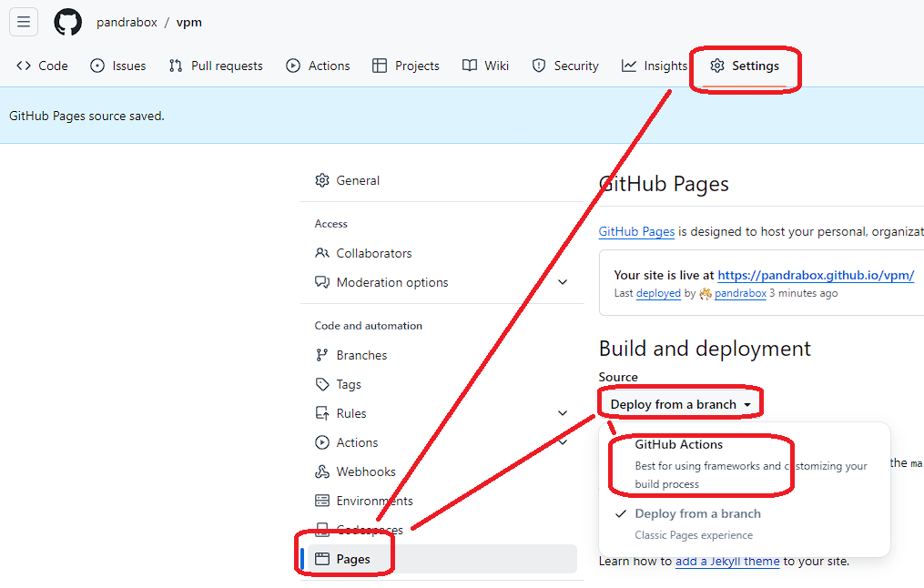
Task: Open the Source deploy dropdown
Action: pyautogui.click(x=680, y=404)
